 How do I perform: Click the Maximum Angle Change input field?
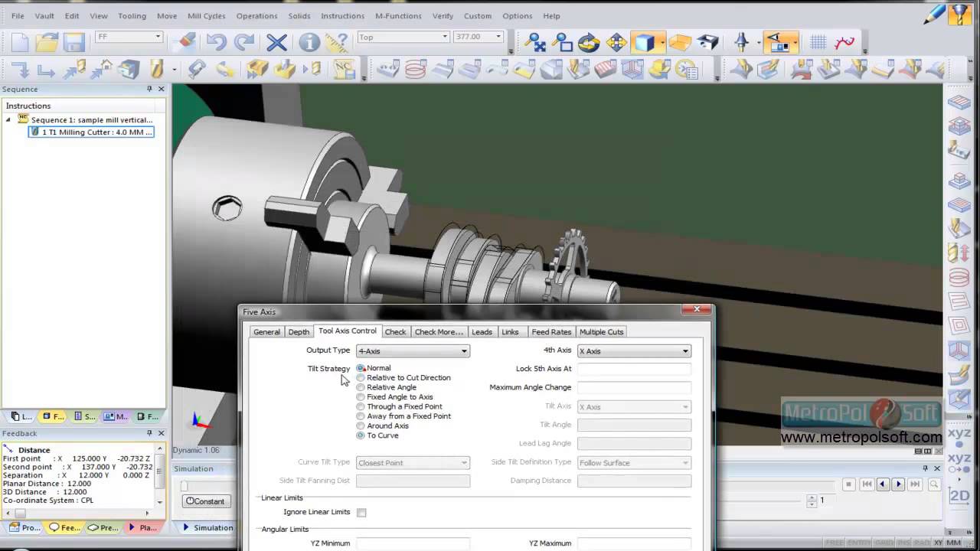click(634, 387)
